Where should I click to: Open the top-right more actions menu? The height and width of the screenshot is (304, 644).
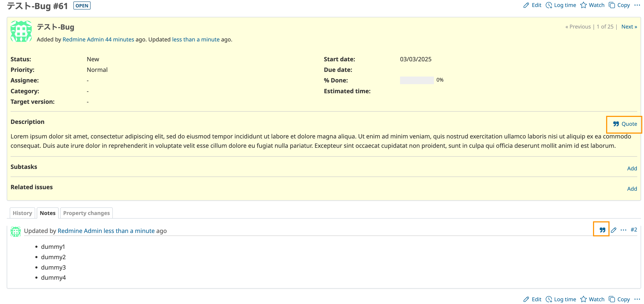(x=637, y=5)
